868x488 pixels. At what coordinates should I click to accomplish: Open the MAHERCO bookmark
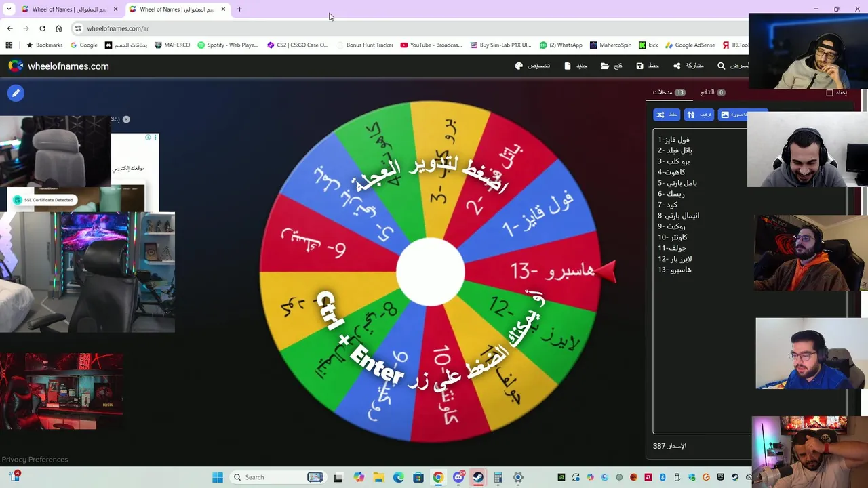pos(172,45)
